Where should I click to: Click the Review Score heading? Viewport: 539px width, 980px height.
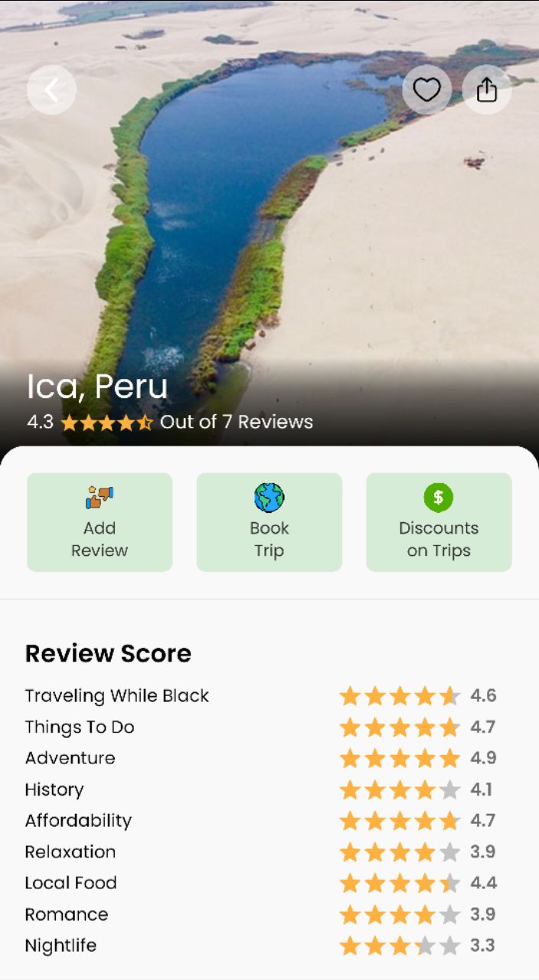108,654
